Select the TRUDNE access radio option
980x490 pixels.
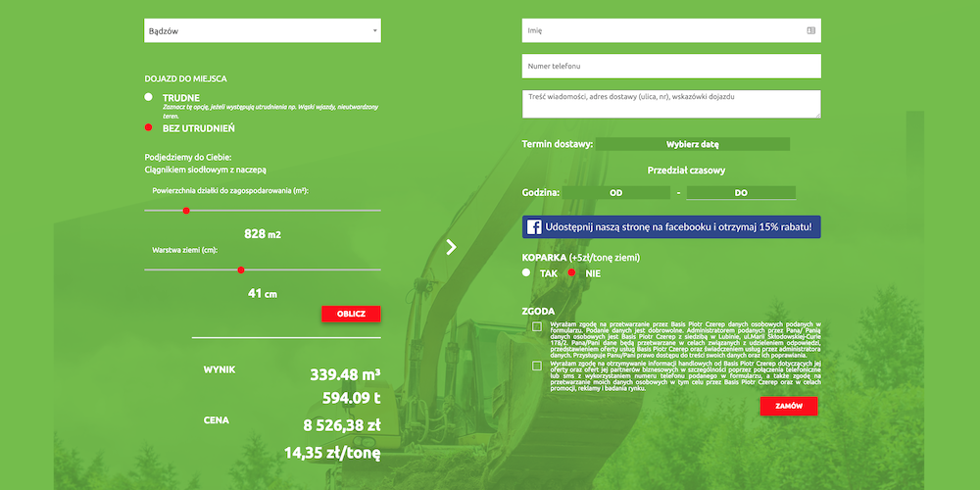[x=148, y=97]
